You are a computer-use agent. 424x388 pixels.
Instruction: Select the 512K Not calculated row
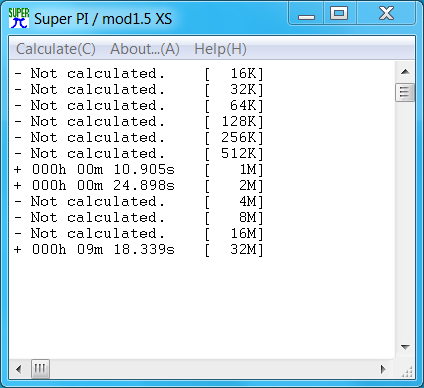tap(139, 153)
